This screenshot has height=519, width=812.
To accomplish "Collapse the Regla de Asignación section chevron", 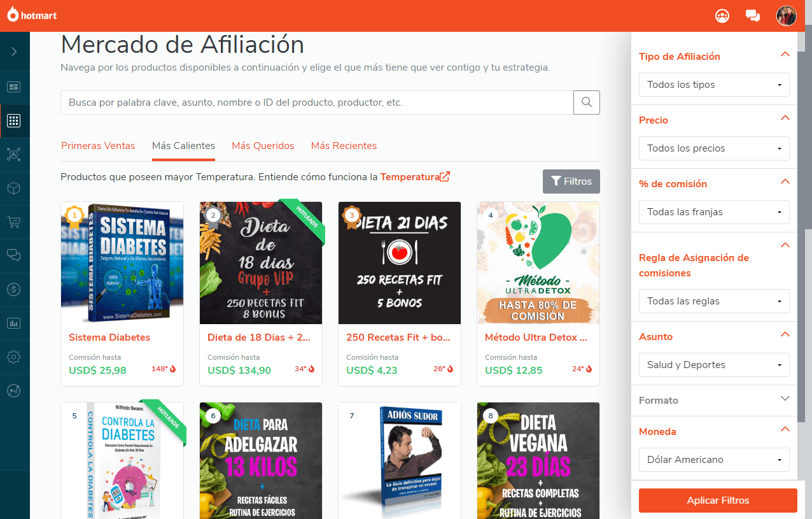I will coord(785,245).
